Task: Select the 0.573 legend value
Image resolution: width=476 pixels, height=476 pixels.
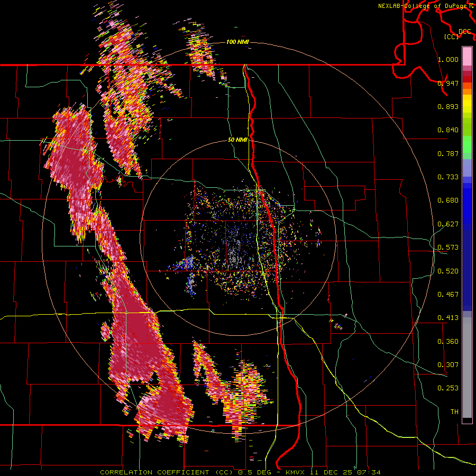Action: 448,248
